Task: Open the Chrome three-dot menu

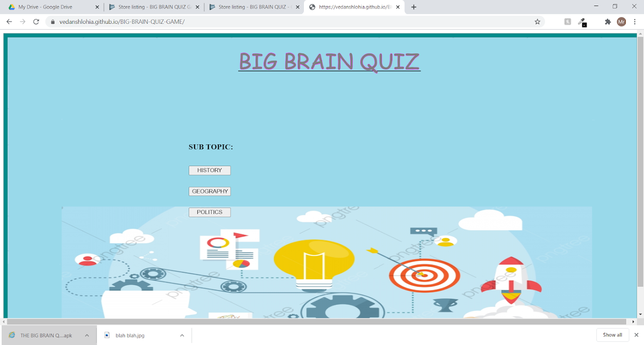Action: 635,22
